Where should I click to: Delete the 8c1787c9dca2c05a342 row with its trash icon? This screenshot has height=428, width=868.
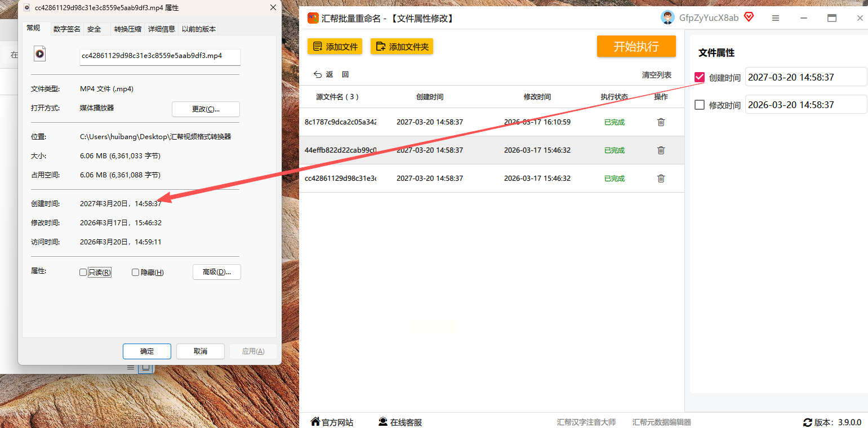pyautogui.click(x=661, y=122)
